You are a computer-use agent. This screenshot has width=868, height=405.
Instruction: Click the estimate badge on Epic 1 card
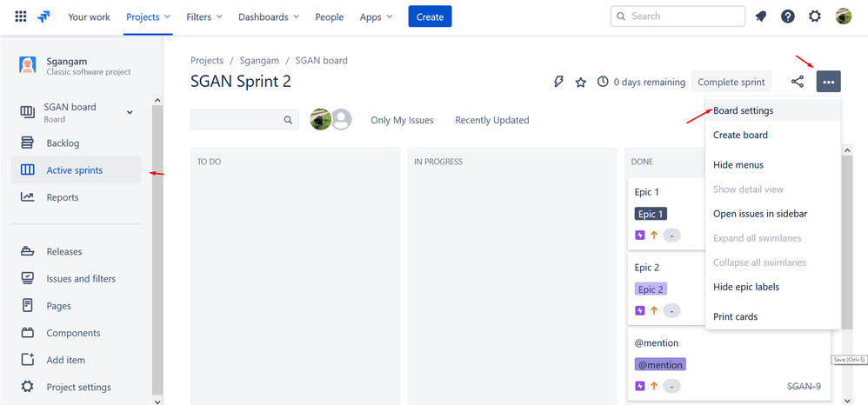click(671, 236)
